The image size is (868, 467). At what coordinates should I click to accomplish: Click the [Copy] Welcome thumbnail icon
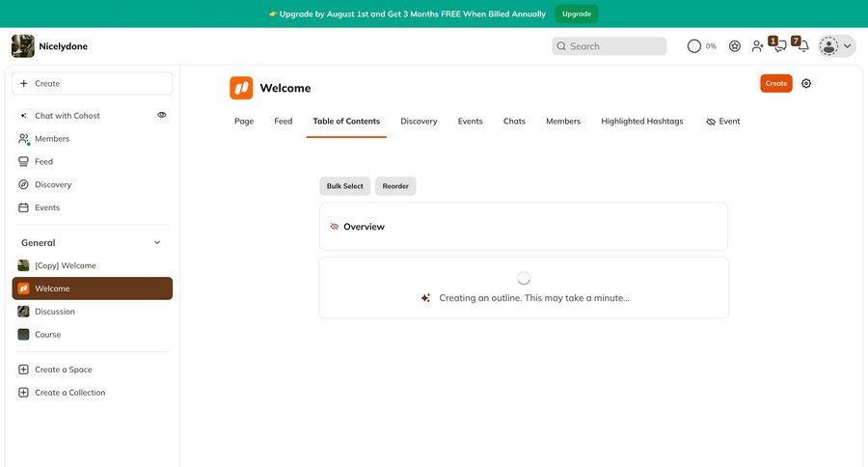[23, 265]
